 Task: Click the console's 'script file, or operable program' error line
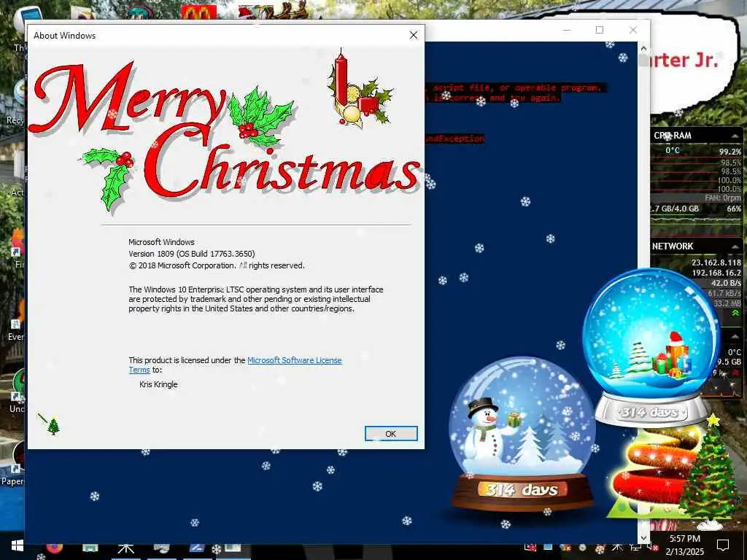pos(517,87)
